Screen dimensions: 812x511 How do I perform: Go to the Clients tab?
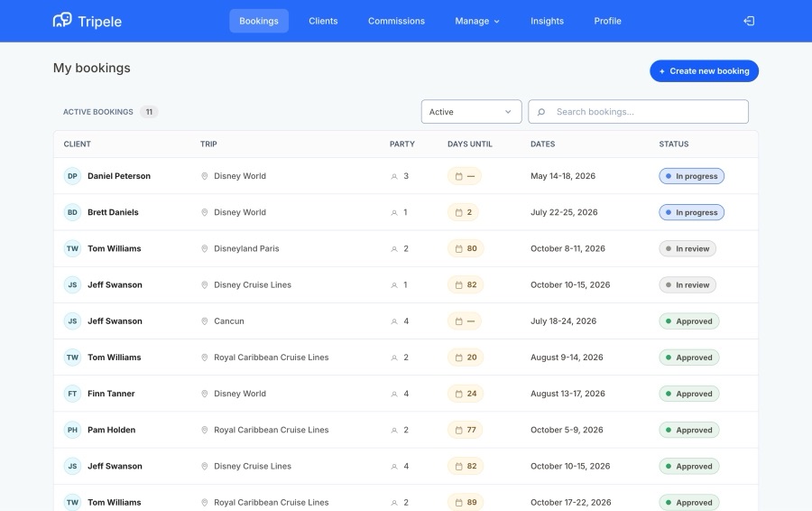pos(323,21)
